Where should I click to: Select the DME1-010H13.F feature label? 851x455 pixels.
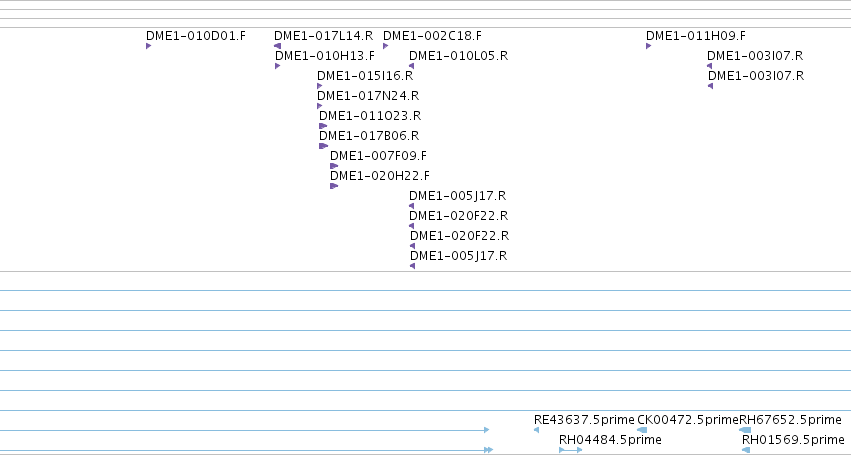pos(325,56)
